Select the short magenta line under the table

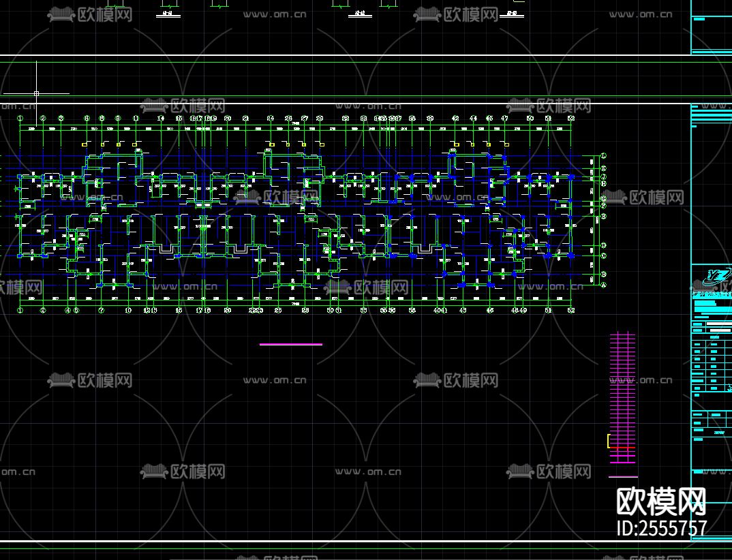[x=622, y=477]
